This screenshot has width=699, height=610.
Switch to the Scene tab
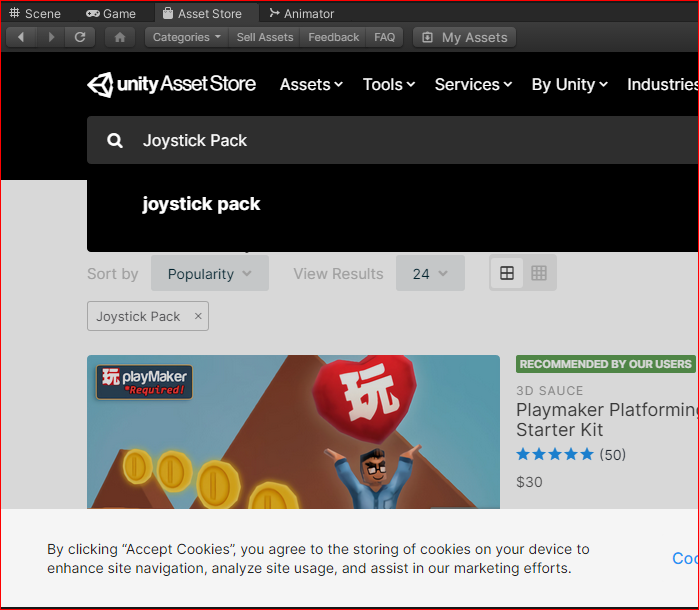[x=35, y=13]
